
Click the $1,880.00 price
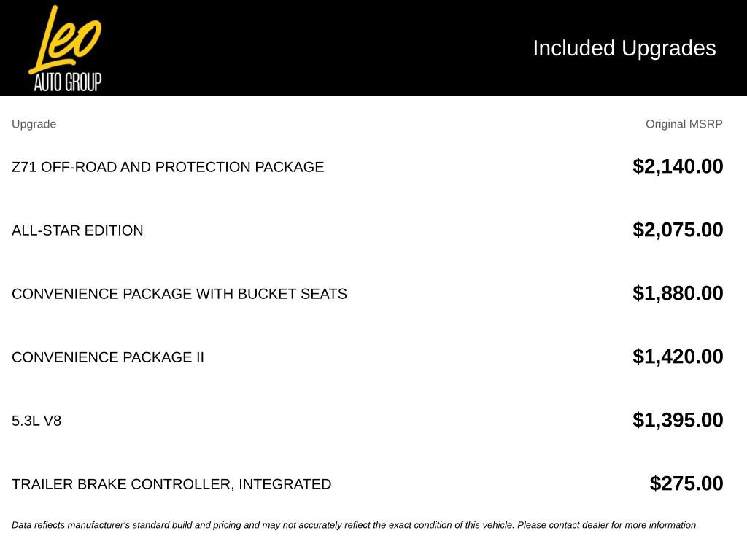pyautogui.click(x=678, y=293)
